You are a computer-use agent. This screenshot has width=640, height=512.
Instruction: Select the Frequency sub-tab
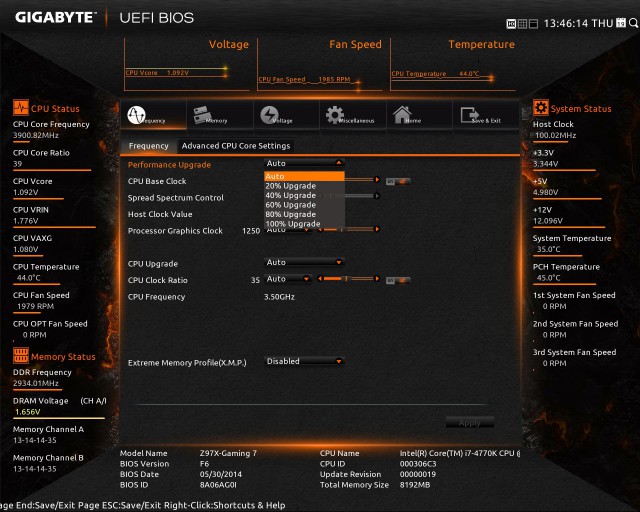point(149,146)
